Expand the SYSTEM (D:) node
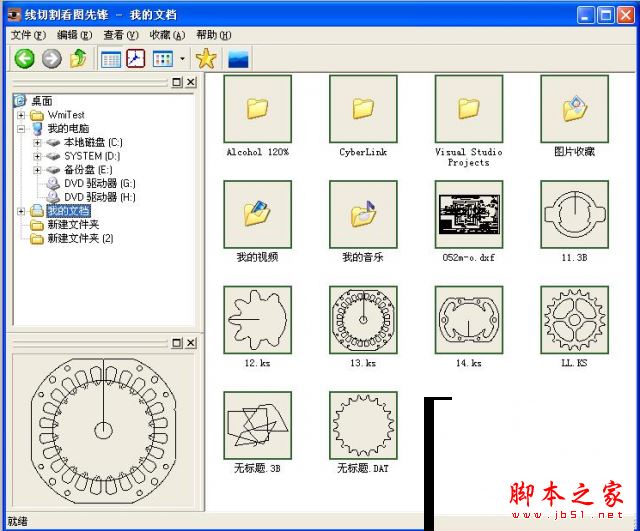640x531 pixels. [38, 156]
